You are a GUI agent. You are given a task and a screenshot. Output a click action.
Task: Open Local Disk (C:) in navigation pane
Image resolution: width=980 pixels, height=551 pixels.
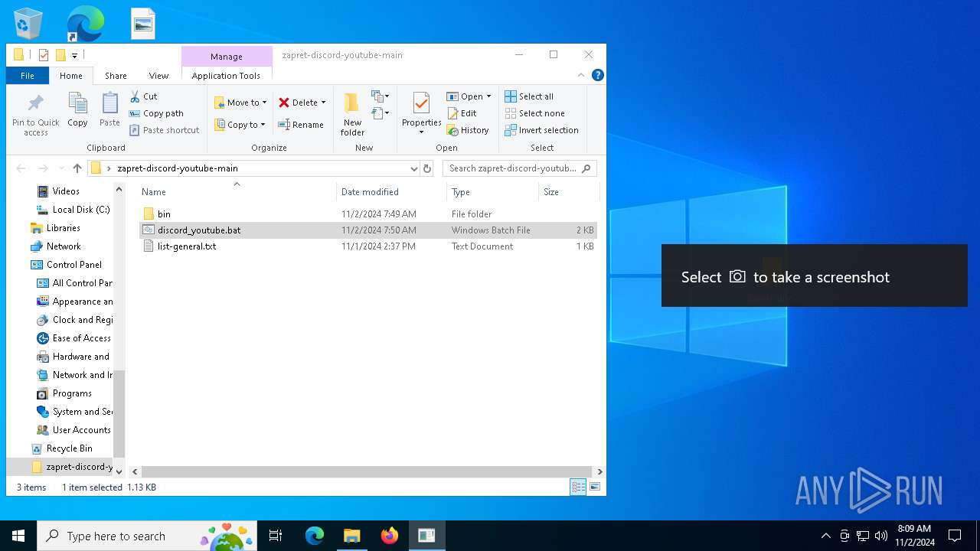(80, 210)
